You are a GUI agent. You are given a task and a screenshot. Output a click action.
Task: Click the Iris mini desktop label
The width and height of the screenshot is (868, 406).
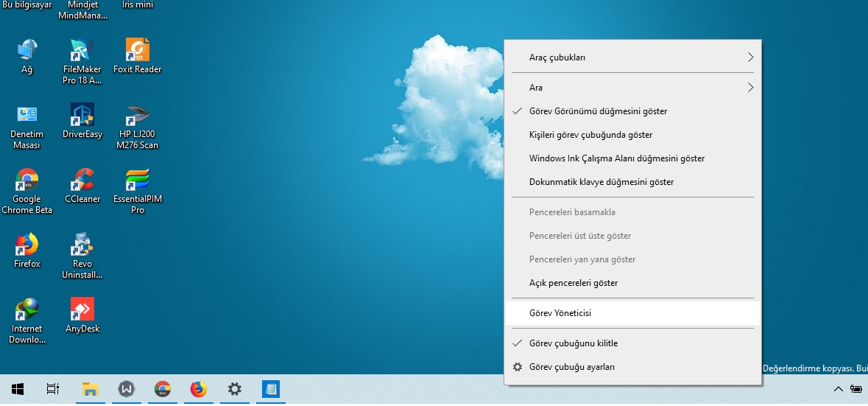click(137, 4)
